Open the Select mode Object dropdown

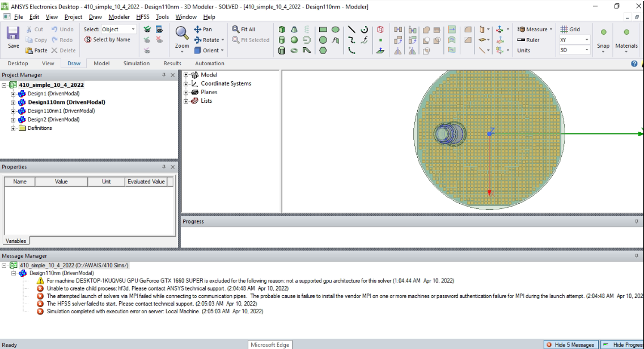coord(118,30)
